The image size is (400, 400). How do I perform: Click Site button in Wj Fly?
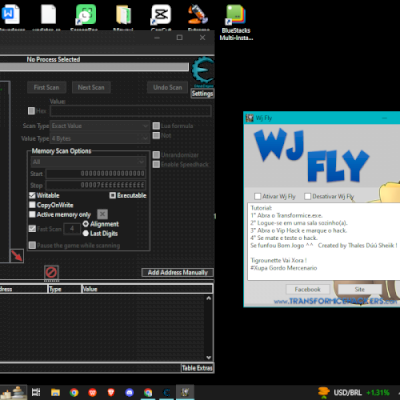(360, 289)
